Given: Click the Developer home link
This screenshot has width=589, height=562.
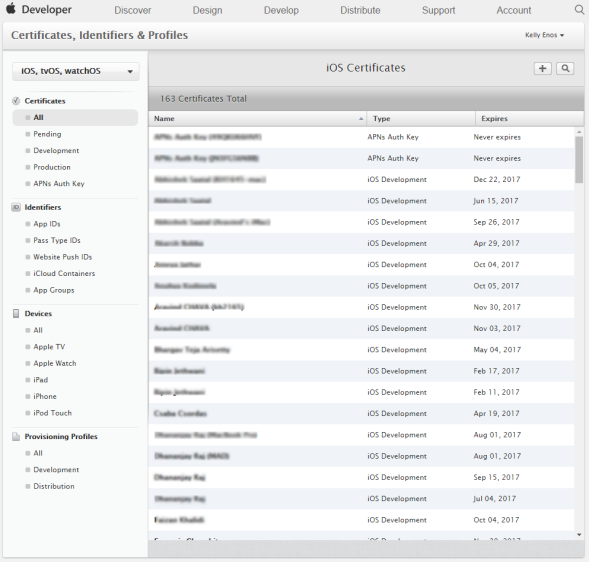Looking at the screenshot, I should [47, 9].
